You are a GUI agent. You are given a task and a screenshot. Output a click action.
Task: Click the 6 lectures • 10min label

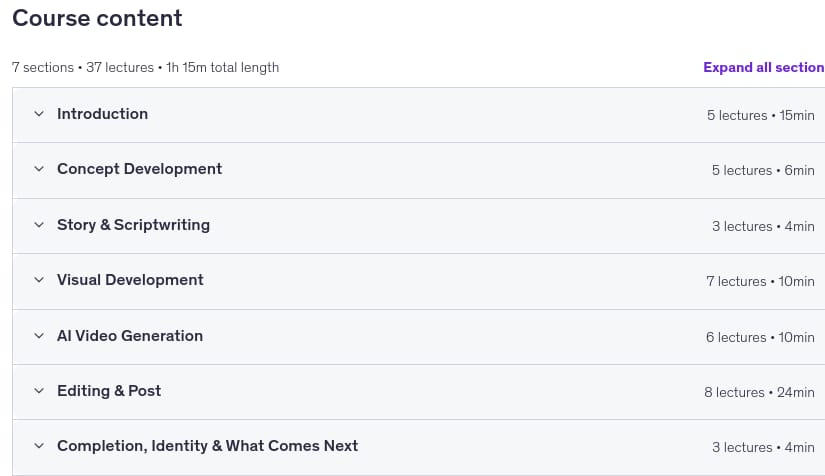tap(760, 337)
